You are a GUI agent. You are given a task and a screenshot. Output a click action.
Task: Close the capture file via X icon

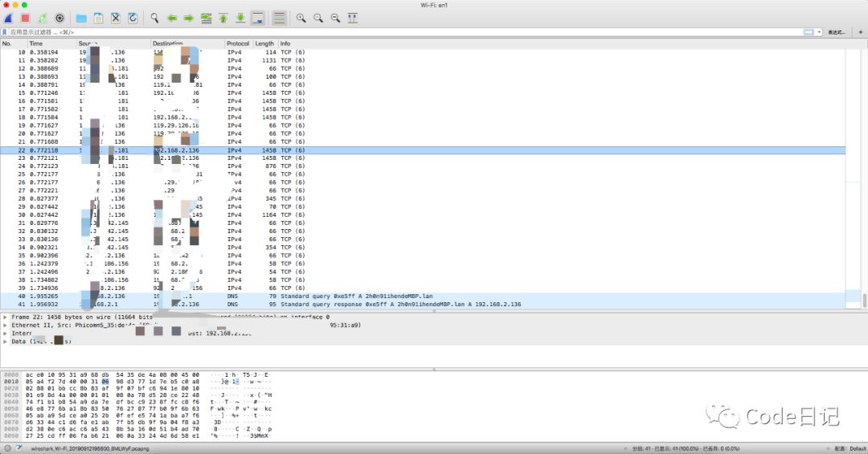(116, 18)
